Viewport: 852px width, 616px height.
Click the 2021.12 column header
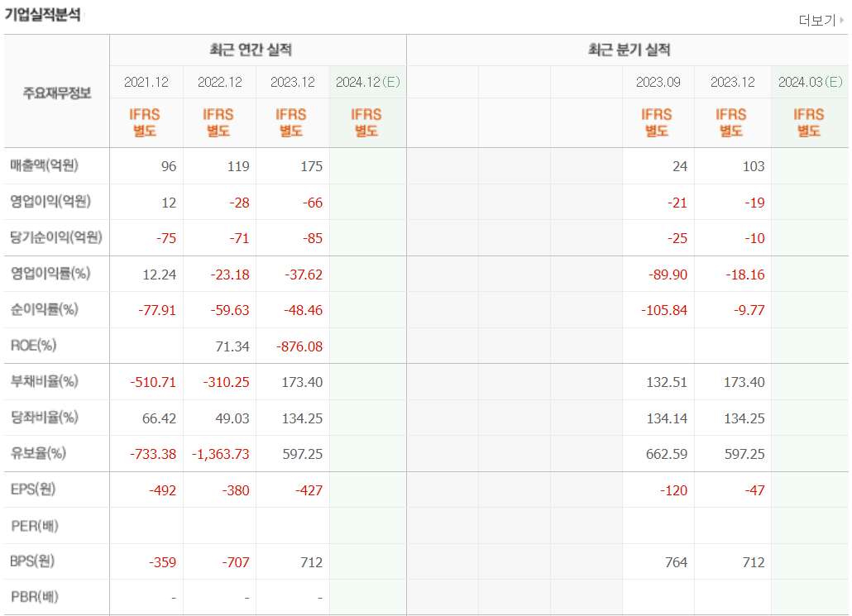click(146, 82)
